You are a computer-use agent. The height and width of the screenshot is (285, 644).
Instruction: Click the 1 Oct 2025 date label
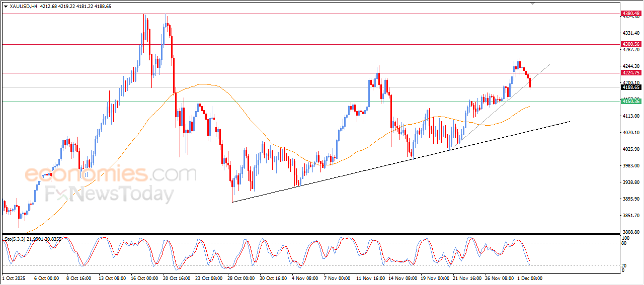tap(13, 278)
